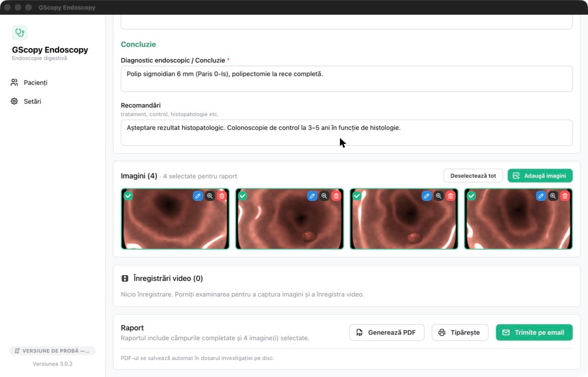Click the Deselectează tot button
This screenshot has height=377, width=588.
[473, 176]
